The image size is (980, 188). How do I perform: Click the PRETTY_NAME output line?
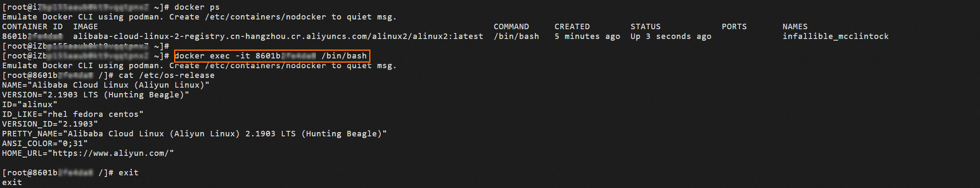[x=194, y=134]
